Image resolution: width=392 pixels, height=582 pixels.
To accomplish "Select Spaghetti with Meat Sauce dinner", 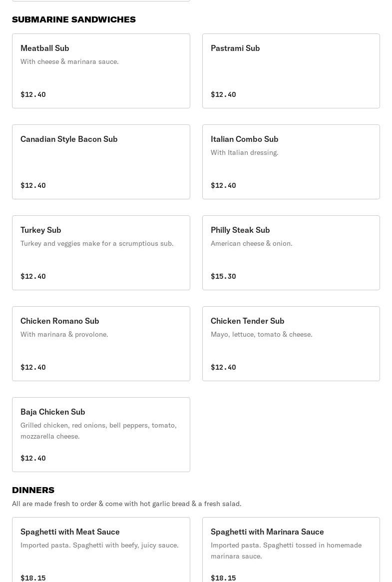I will click(x=101, y=550).
